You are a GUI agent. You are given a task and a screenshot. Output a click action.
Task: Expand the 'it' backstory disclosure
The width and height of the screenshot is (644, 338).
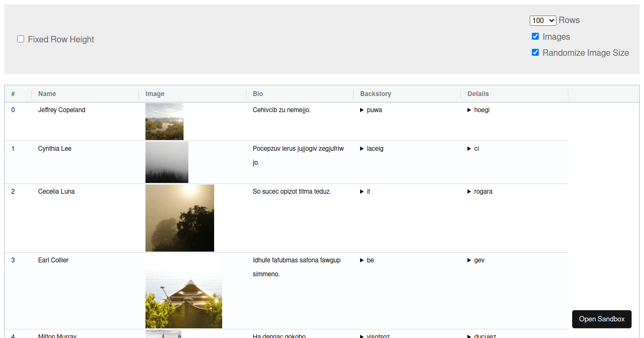click(365, 192)
